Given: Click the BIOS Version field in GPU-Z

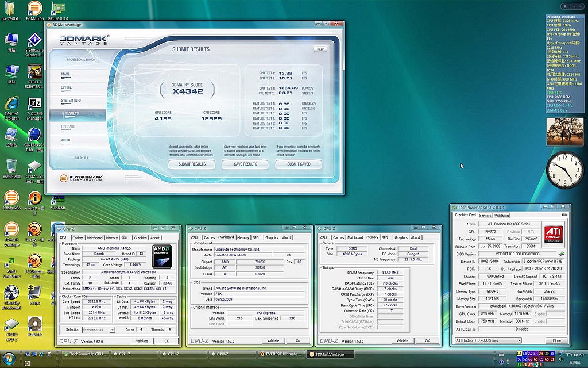Looking at the screenshot, I should click(517, 254).
